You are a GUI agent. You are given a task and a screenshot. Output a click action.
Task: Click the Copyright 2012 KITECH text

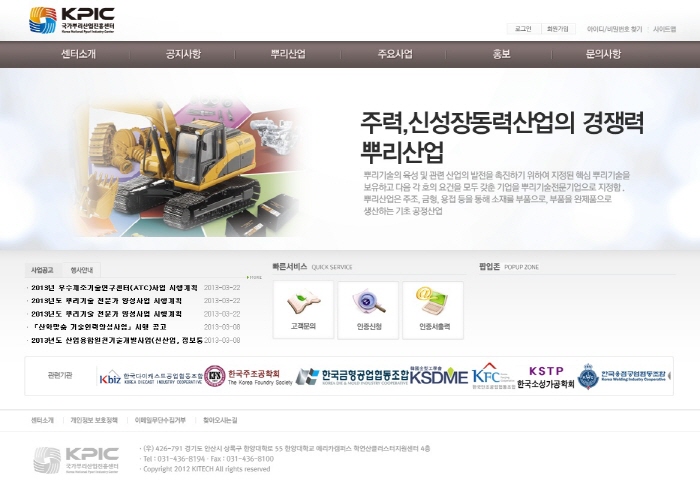pyautogui.click(x=207, y=469)
